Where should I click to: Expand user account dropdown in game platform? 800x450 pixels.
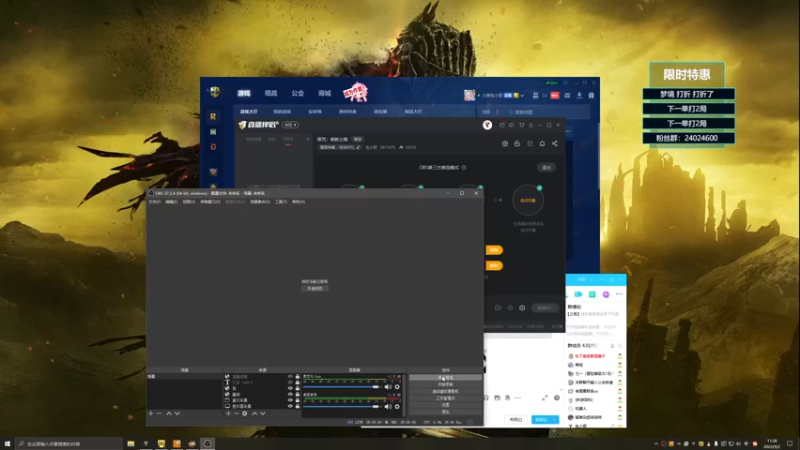pos(522,95)
